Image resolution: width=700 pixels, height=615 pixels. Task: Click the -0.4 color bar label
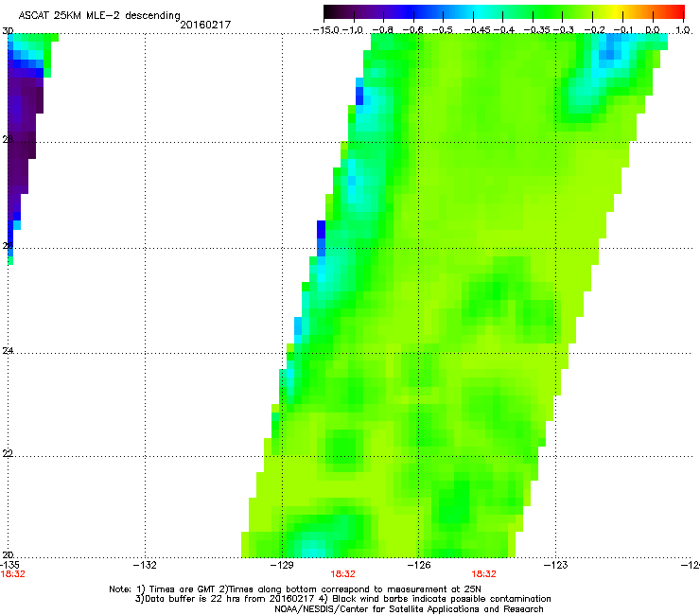(503, 30)
